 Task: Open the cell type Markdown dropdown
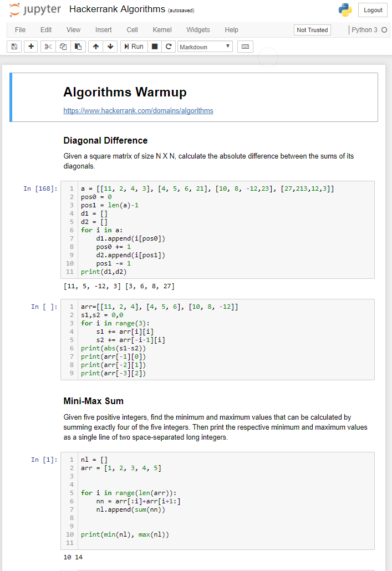[x=205, y=47]
